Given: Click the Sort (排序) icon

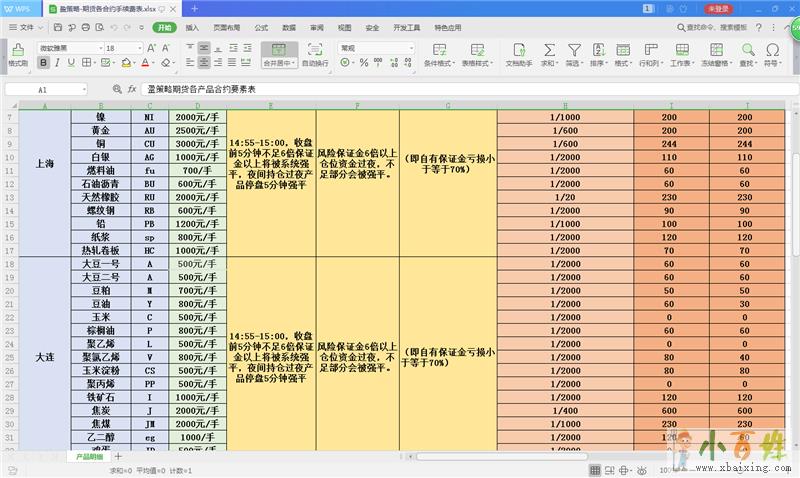Looking at the screenshot, I should [598, 49].
